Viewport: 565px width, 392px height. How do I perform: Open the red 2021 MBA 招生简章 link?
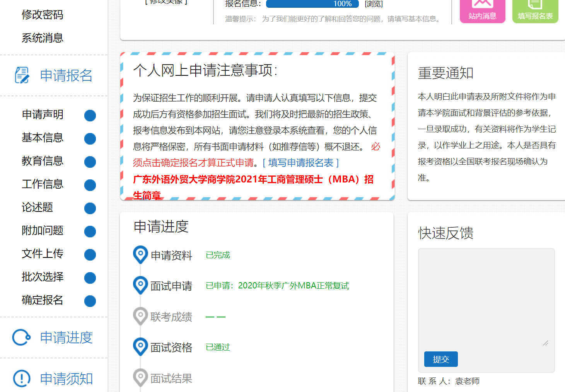pyautogui.click(x=253, y=180)
